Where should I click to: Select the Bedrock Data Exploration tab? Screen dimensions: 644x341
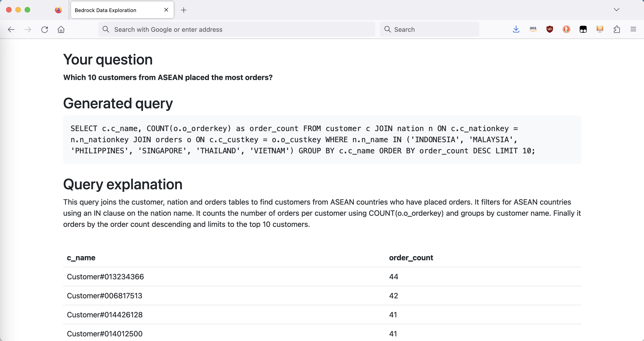[115, 10]
